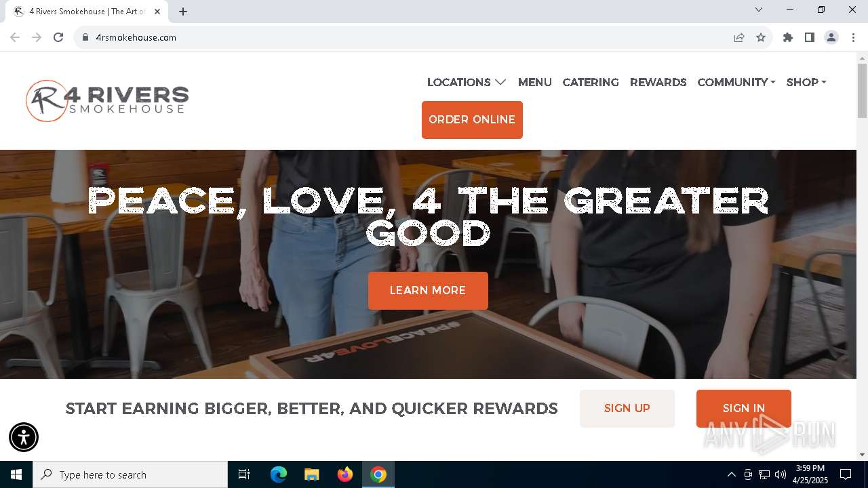Toggle the browser side panel icon
The image size is (868, 488).
point(810,37)
